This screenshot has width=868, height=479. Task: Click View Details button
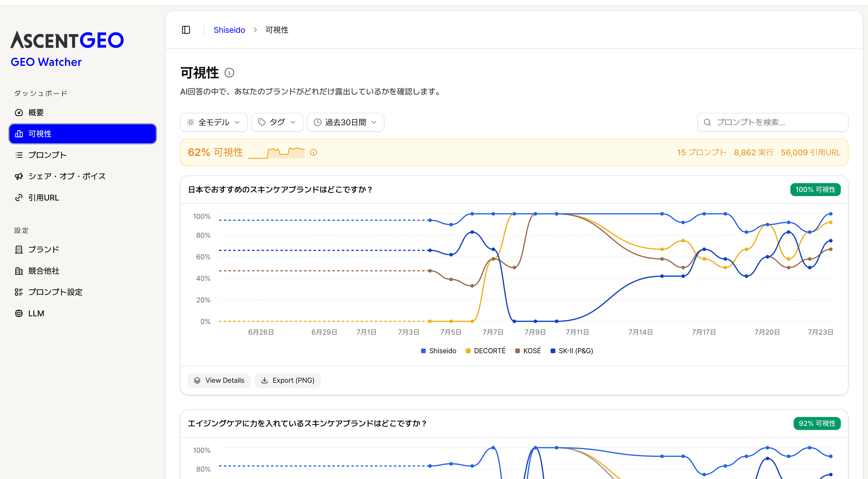tap(219, 381)
